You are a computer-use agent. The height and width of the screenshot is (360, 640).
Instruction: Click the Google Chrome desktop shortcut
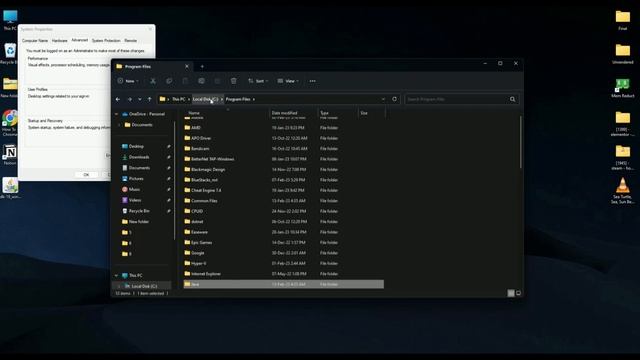click(9, 122)
